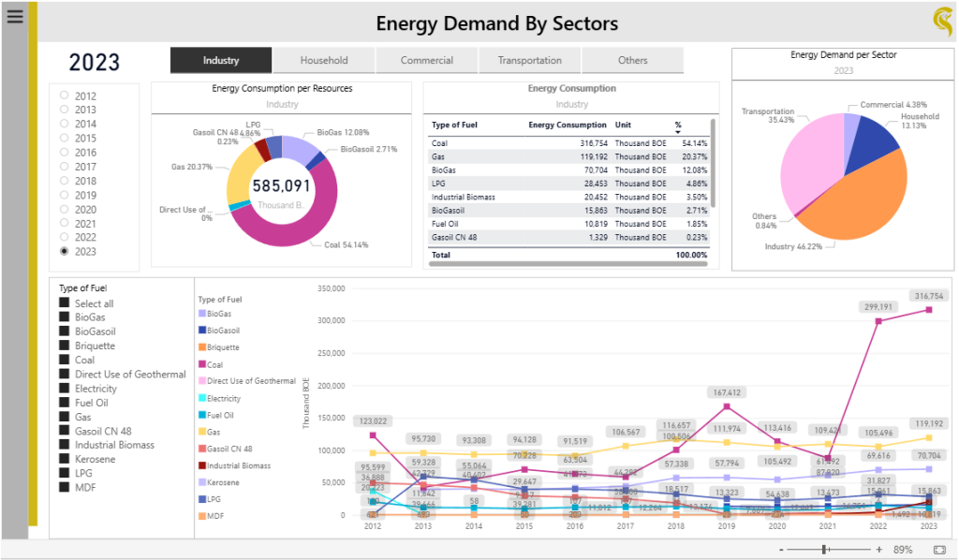Click the Gas legend marker in chart
Viewport: 959px width, 560px height.
pos(202,432)
